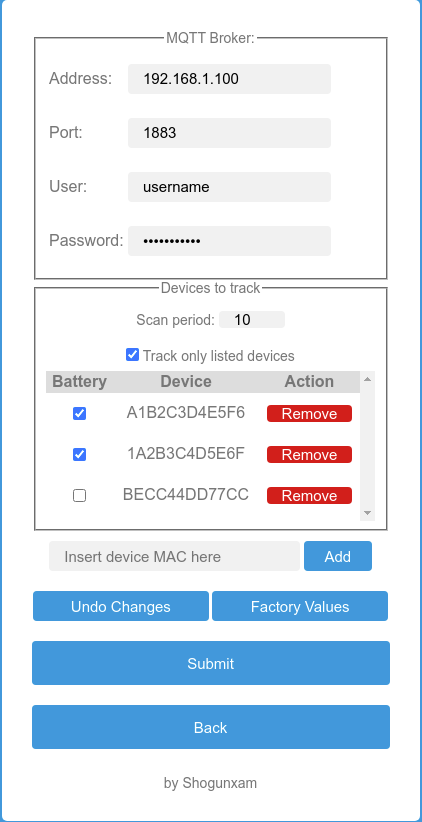Click the Scan period field
422x822 pixels.
coord(252,320)
